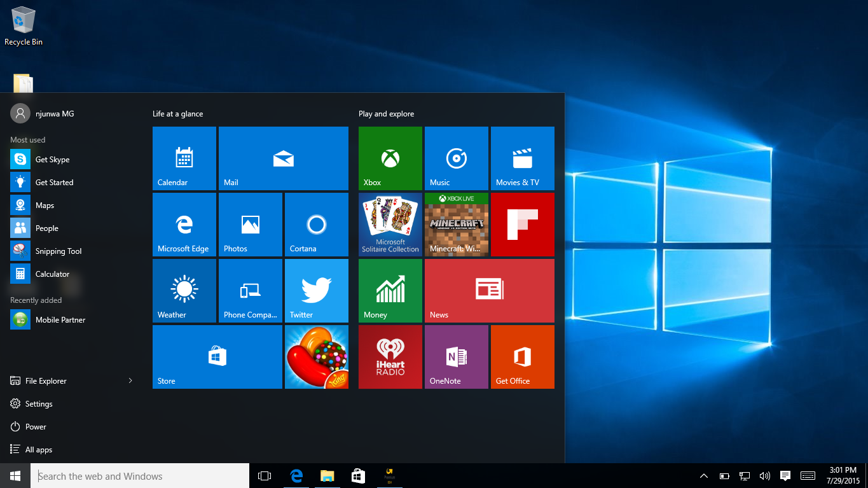
Task: Select Snipping Tool in Most used
Action: click(x=58, y=251)
